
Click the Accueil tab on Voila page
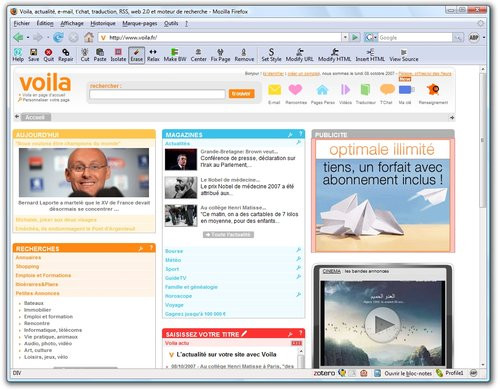(36, 117)
